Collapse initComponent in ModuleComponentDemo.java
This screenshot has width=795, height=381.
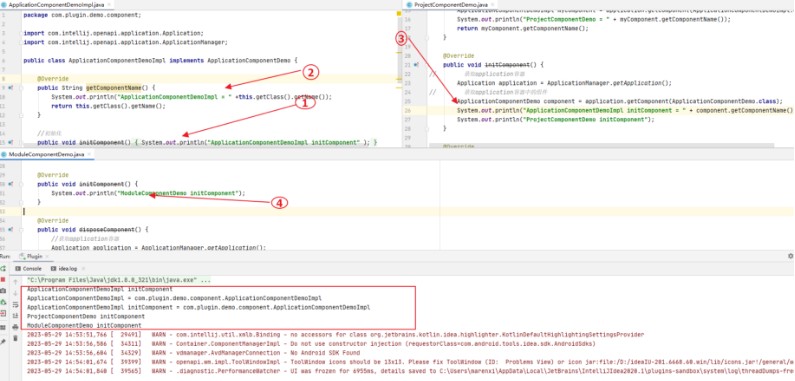(21, 184)
